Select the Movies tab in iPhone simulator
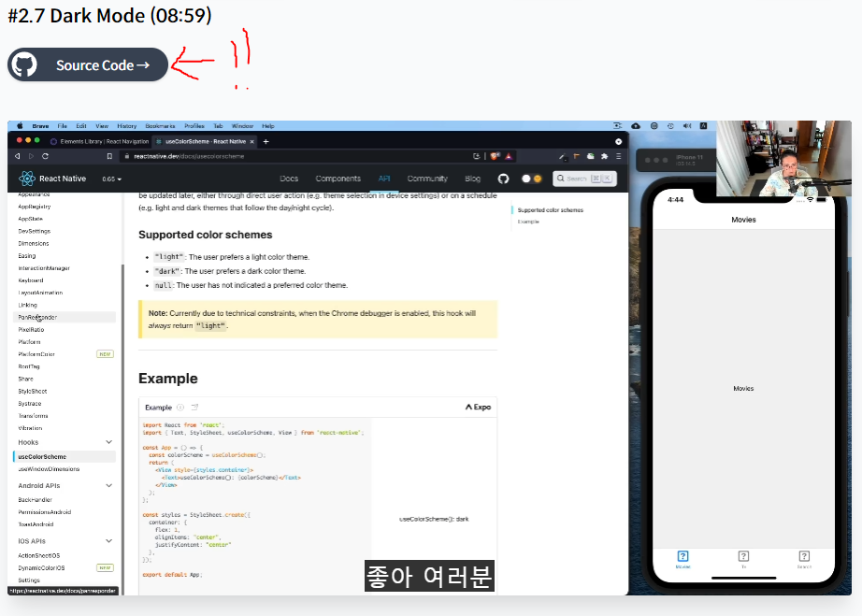Image resolution: width=862 pixels, height=616 pixels. (x=682, y=559)
